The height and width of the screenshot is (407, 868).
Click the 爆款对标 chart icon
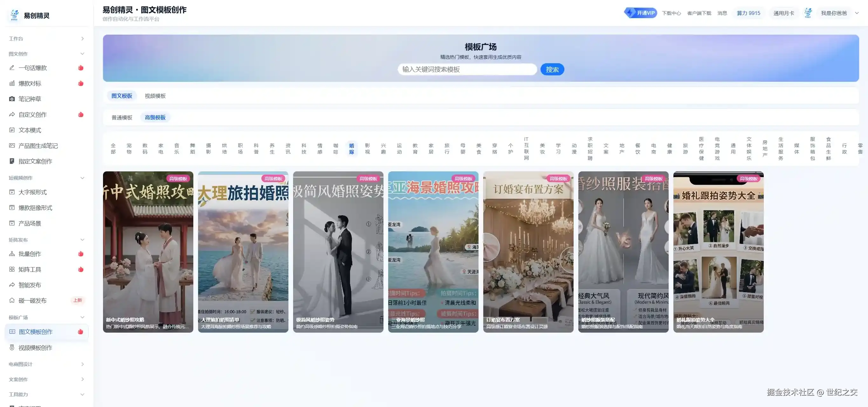12,83
